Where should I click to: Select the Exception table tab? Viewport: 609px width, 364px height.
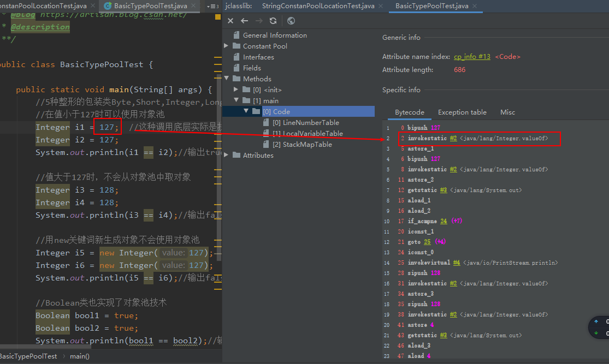click(462, 112)
